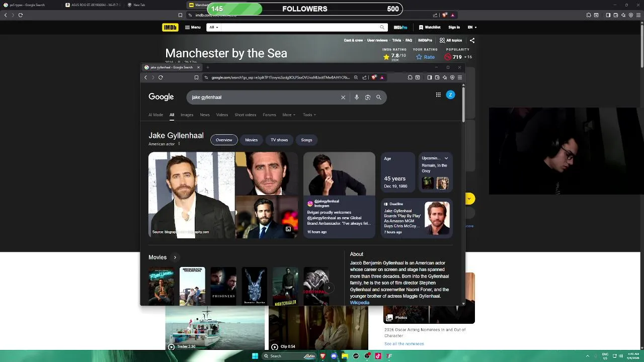
Task: Open the Brokeback Mountain poster
Action: (192, 286)
